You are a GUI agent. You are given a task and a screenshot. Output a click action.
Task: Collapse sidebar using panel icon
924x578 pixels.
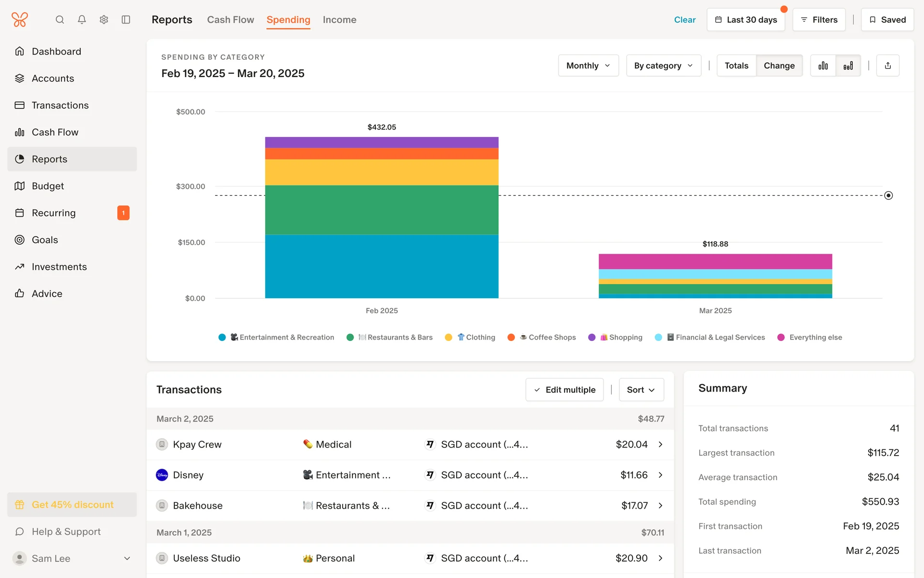click(x=126, y=20)
